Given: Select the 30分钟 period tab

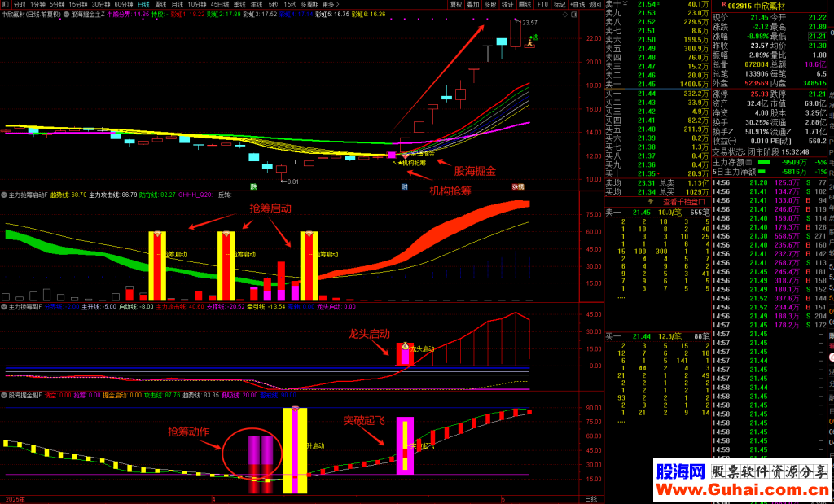Looking at the screenshot, I should point(100,4).
